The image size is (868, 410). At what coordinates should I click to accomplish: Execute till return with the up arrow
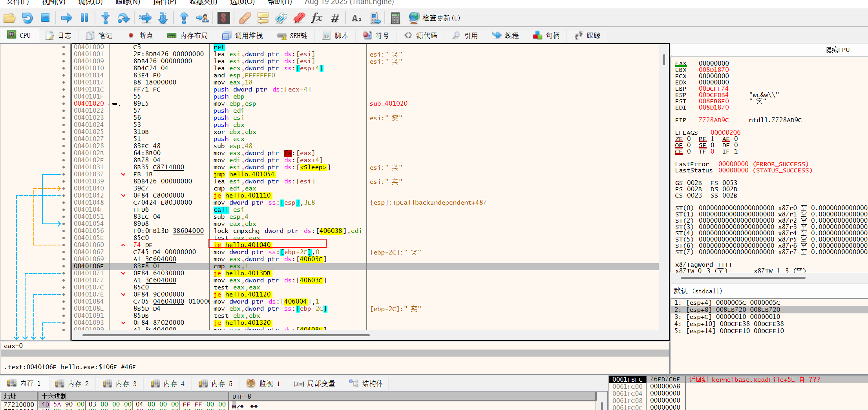point(184,18)
